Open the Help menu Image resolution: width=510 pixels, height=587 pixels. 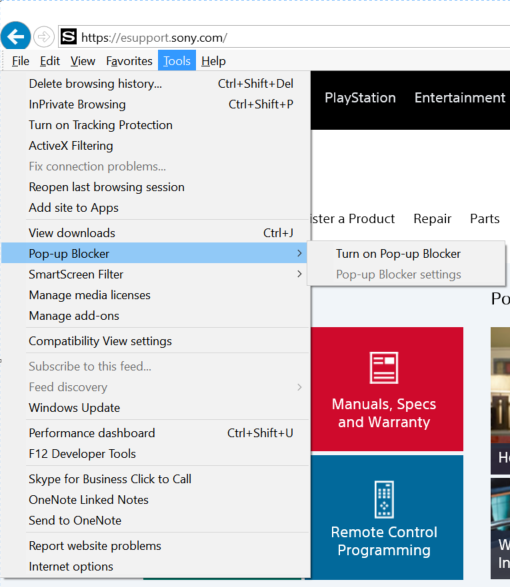[213, 61]
